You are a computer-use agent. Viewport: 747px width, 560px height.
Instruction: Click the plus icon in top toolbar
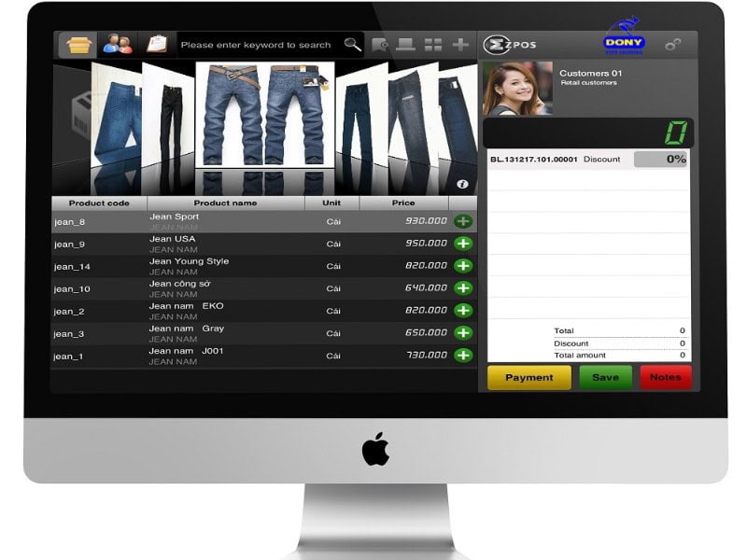(x=460, y=44)
